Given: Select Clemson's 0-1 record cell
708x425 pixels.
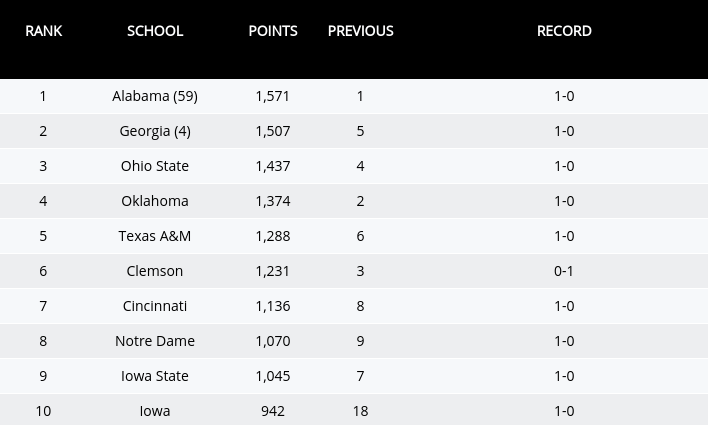Looking at the screenshot, I should point(564,271).
